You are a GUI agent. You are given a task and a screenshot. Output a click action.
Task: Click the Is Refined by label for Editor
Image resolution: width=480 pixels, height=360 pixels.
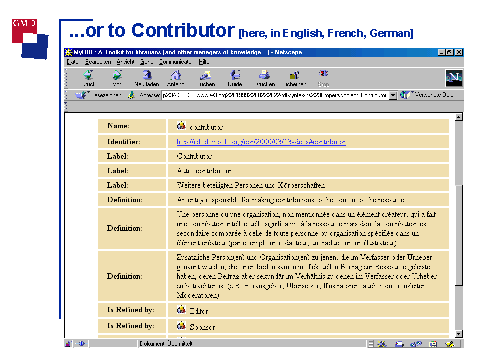131,310
